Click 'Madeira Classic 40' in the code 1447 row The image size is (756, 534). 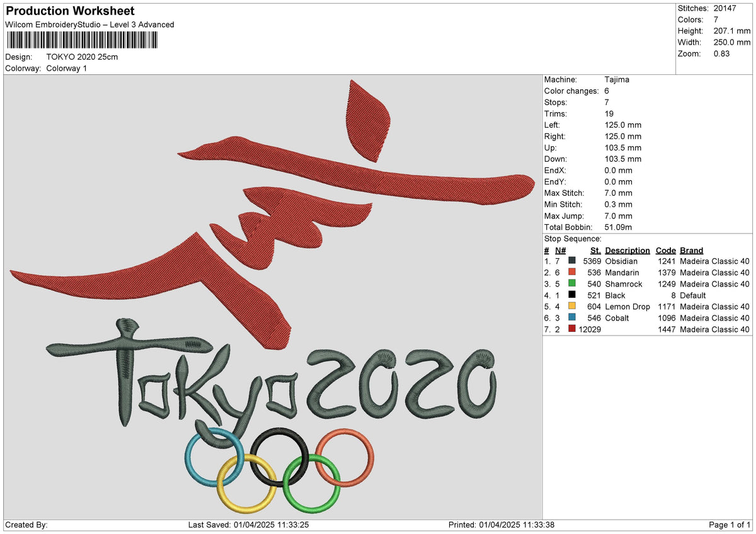pyautogui.click(x=714, y=329)
